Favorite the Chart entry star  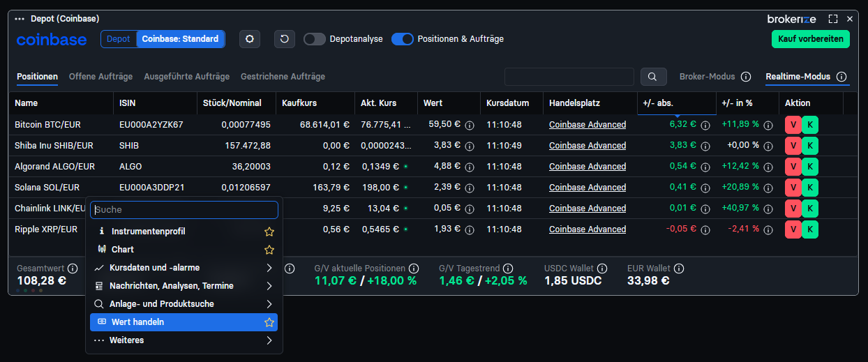[x=269, y=250]
